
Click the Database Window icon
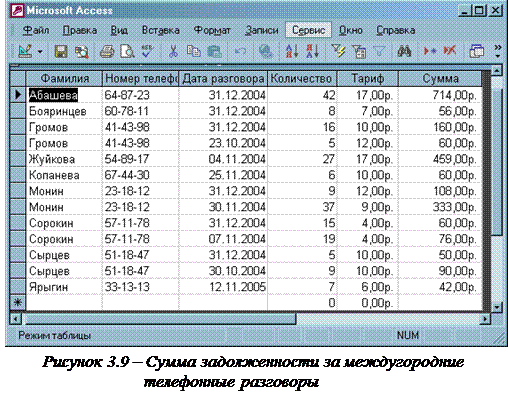(x=477, y=52)
